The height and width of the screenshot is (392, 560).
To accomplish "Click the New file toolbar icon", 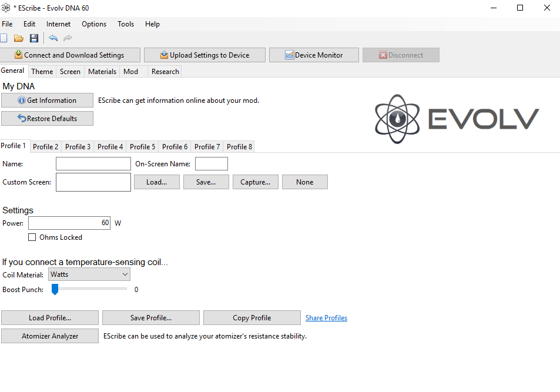I will click(x=4, y=38).
